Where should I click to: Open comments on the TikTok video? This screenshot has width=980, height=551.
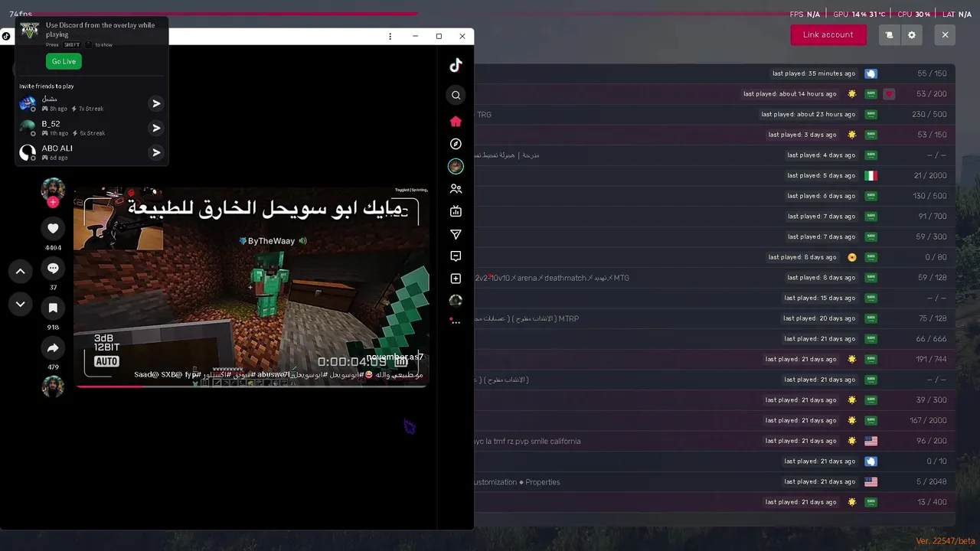(x=53, y=269)
